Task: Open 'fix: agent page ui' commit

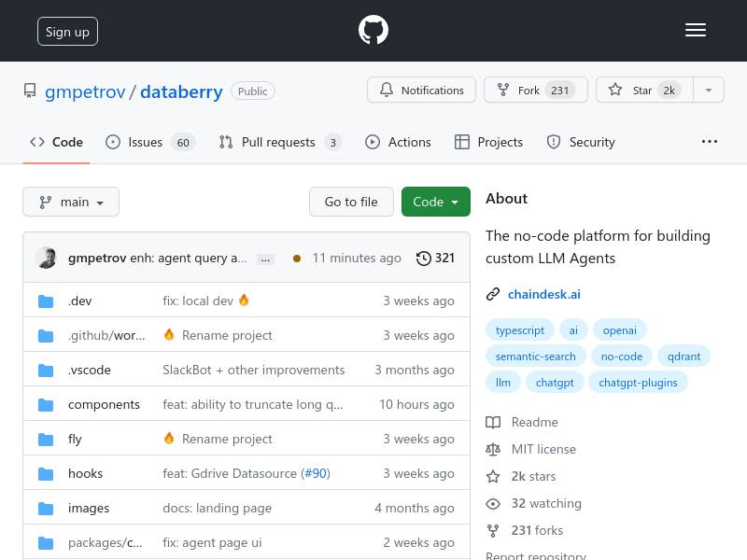Action: tap(212, 543)
